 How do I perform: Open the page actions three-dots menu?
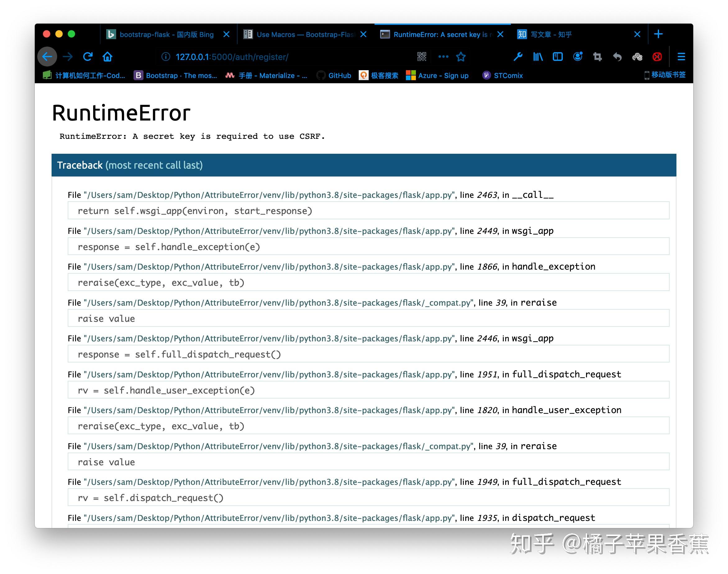point(443,57)
